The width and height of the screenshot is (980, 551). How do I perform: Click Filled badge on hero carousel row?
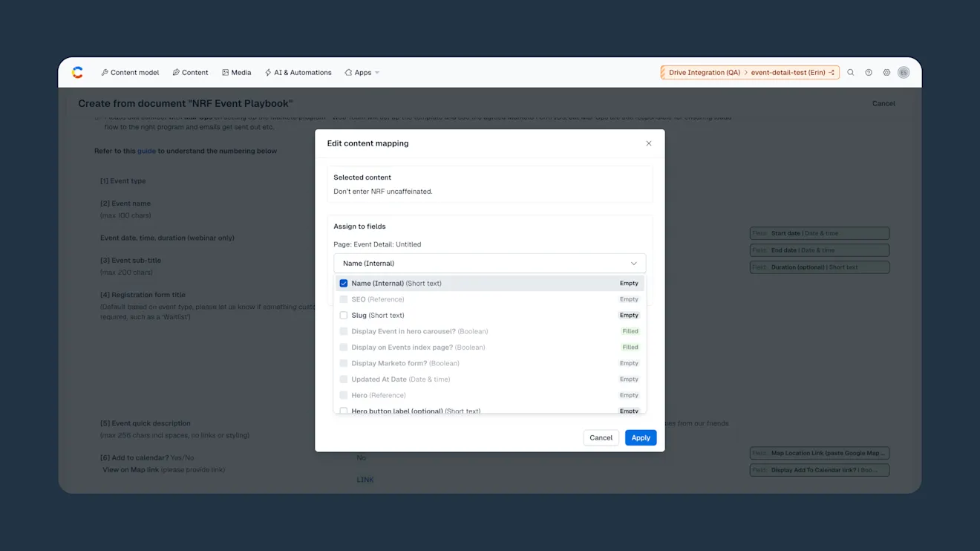pyautogui.click(x=630, y=331)
